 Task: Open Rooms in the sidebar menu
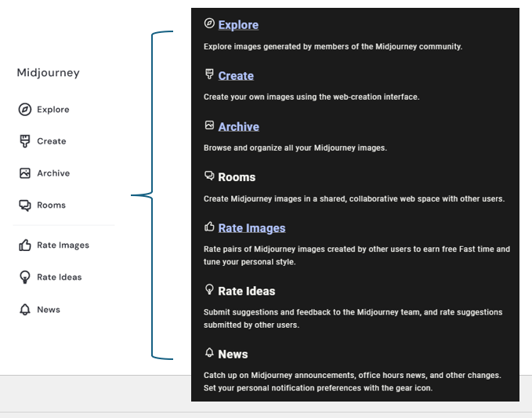click(51, 205)
